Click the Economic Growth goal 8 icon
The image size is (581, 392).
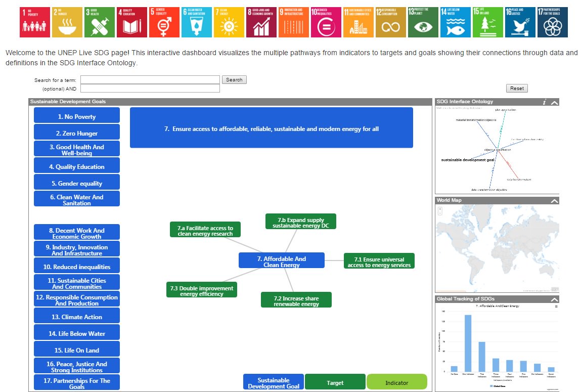261,22
